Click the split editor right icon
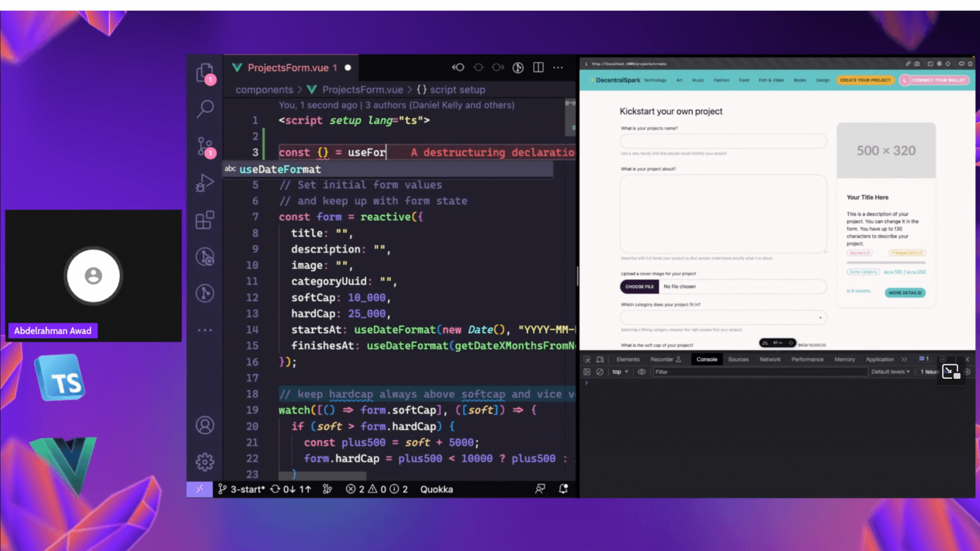Viewport: 980px width, 551px height. point(538,67)
